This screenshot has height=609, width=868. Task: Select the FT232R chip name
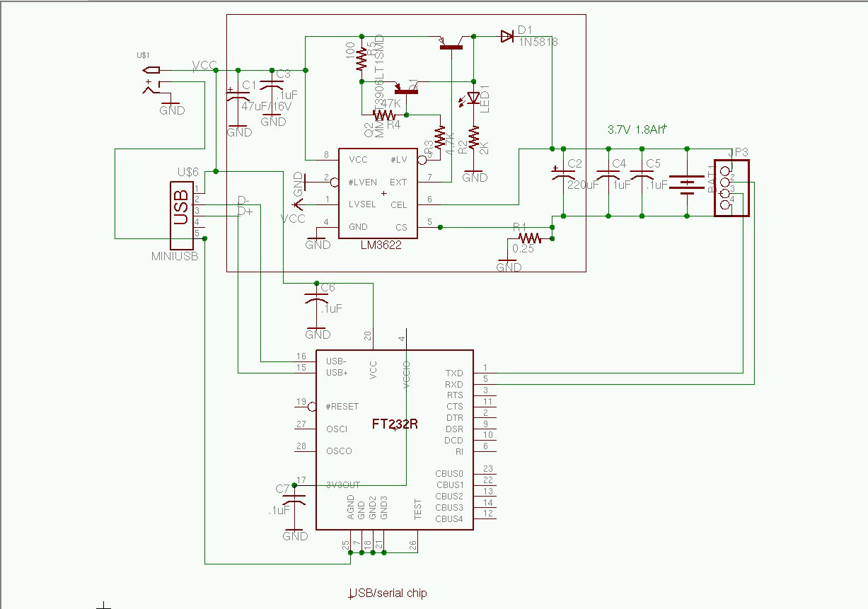[x=395, y=424]
